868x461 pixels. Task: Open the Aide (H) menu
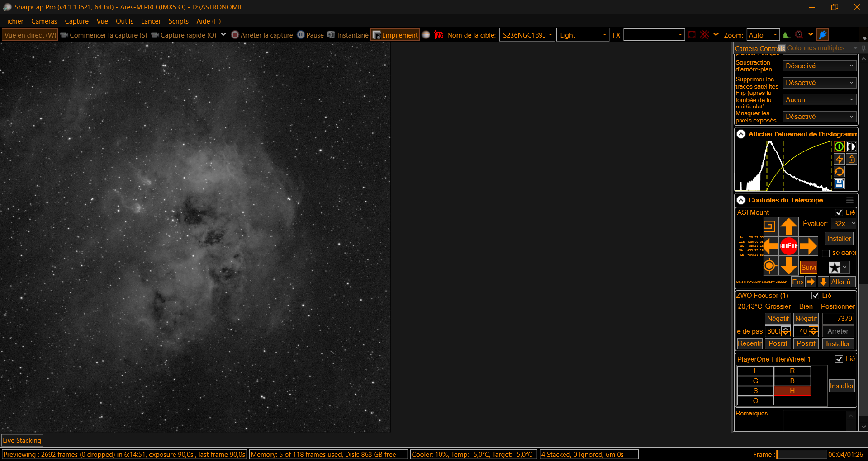click(x=209, y=21)
